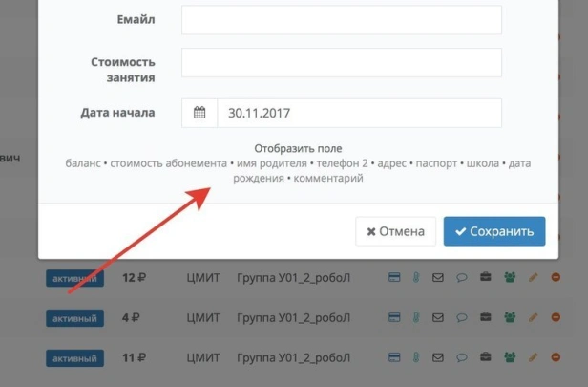Display the паспорт field link
This screenshot has width=588, height=387.
pos(437,163)
